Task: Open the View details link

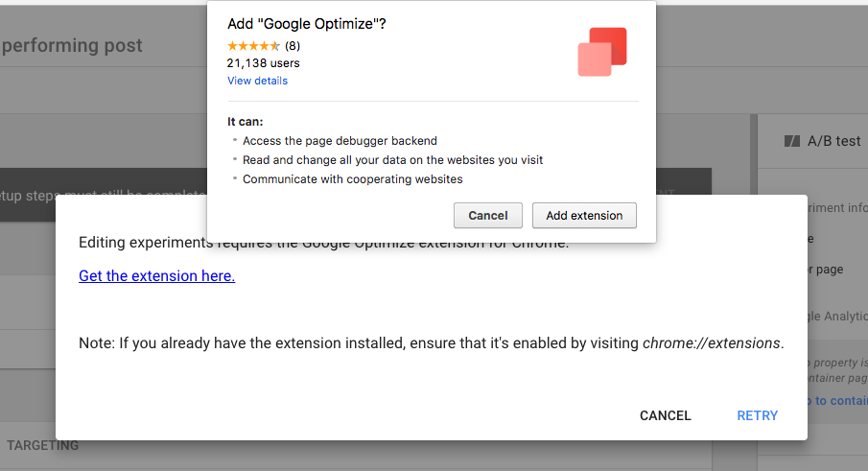Action: click(257, 81)
